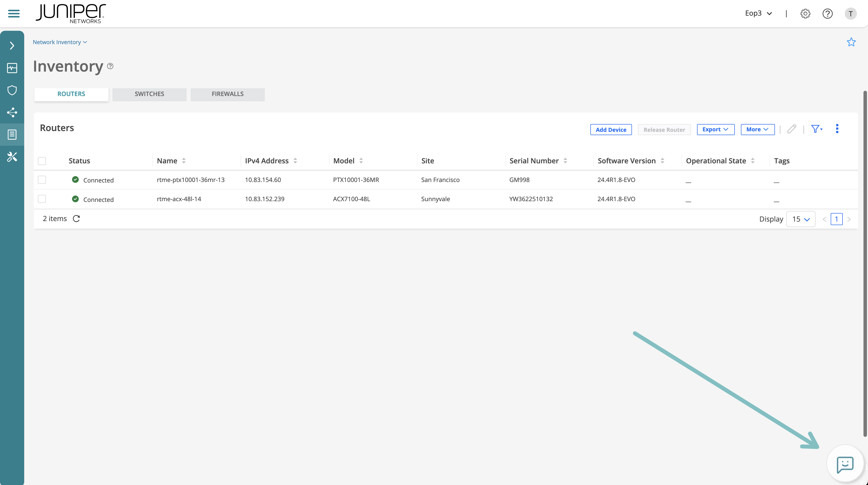Click the vertical three-dot table options
This screenshot has width=868, height=485.
coord(837,129)
